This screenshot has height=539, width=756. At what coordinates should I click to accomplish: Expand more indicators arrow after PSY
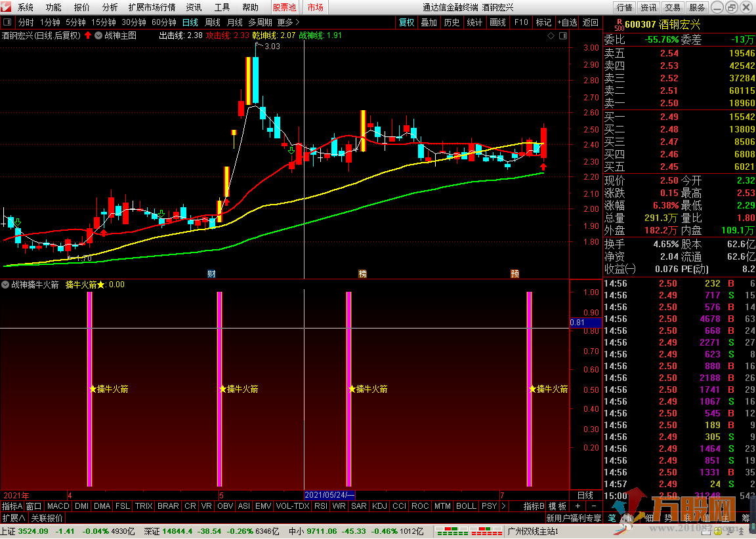click(504, 506)
